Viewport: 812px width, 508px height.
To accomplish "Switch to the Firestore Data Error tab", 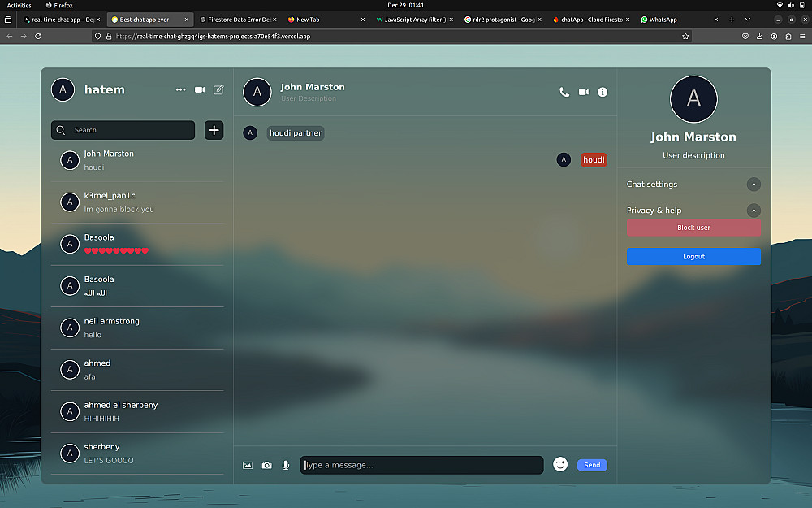I will [238, 20].
